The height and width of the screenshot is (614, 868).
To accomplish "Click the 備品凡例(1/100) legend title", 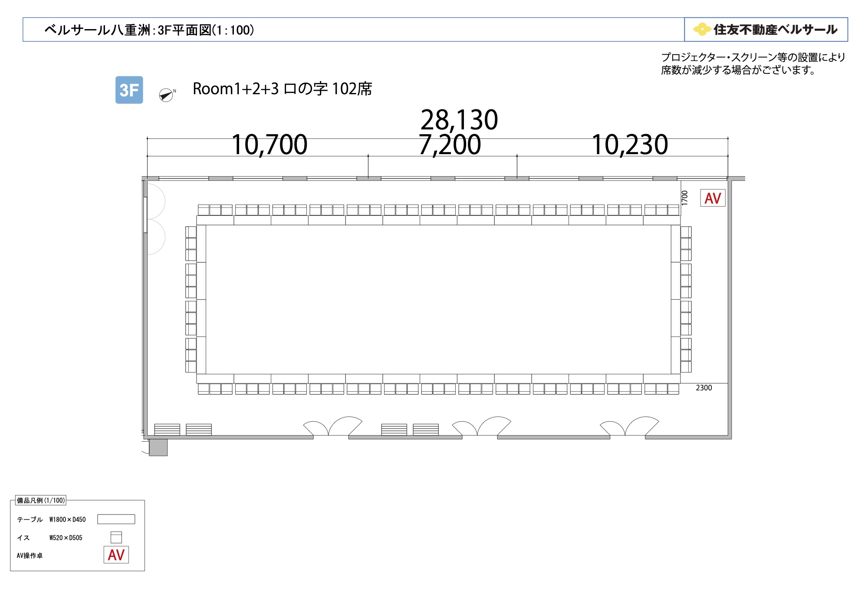I will [x=41, y=500].
